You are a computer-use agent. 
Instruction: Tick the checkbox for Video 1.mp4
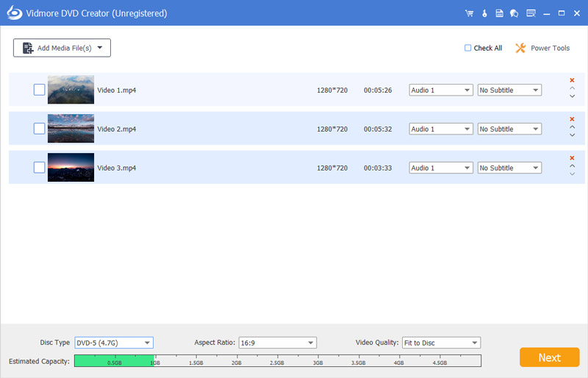(x=39, y=90)
